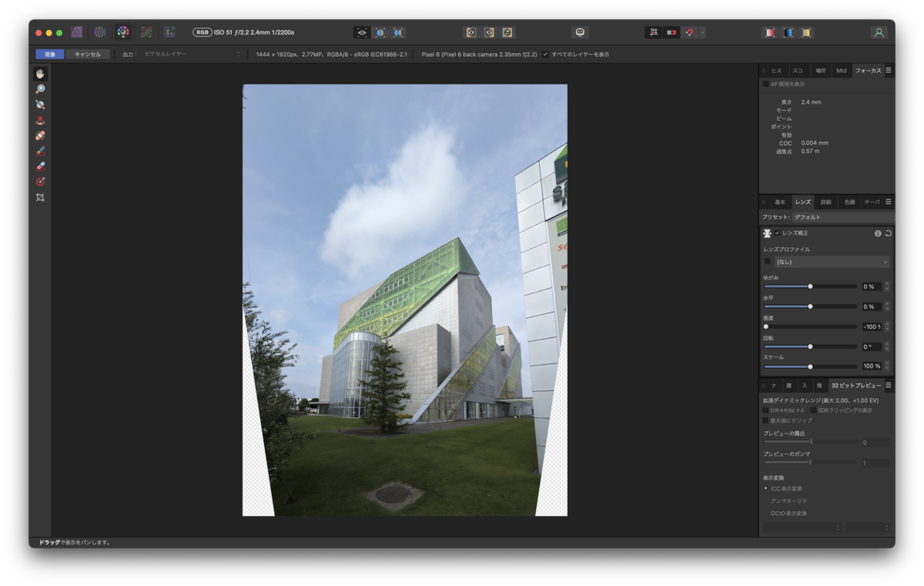The width and height of the screenshot is (924, 586).
Task: Select the Blemish Removal tool
Action: [x=40, y=136]
